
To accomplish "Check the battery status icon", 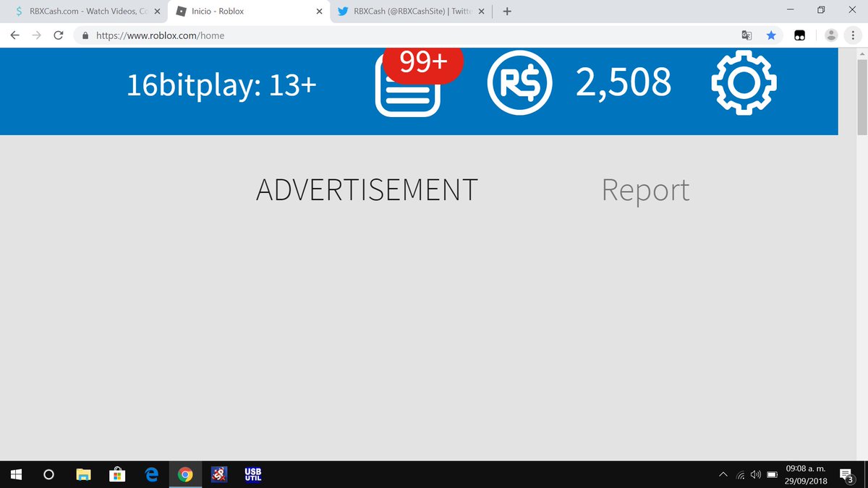I will point(772,475).
